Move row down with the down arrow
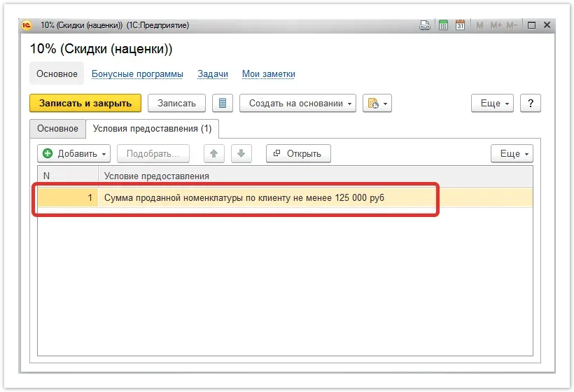Viewport: 574px width, 392px height. [240, 154]
